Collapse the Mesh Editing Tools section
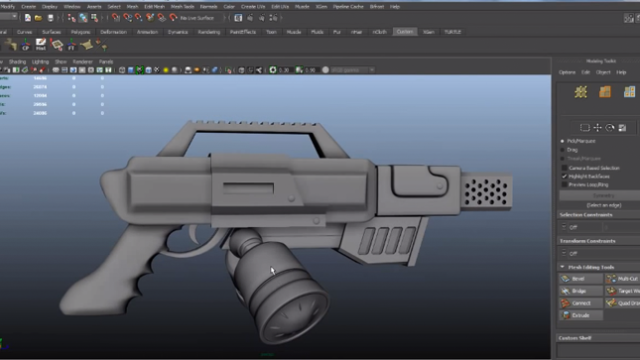The width and height of the screenshot is (640, 360). point(562,267)
